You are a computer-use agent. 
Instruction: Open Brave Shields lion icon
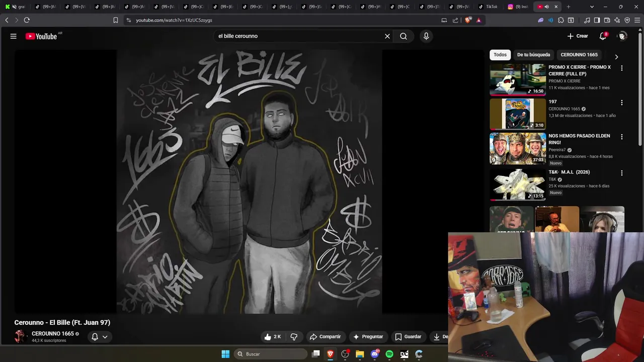[468, 20]
